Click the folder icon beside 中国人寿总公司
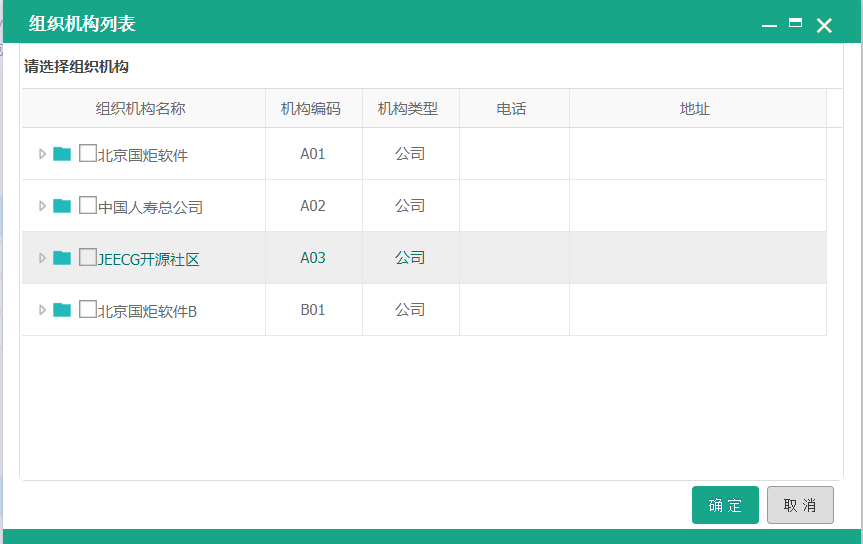863x544 pixels. tap(62, 206)
